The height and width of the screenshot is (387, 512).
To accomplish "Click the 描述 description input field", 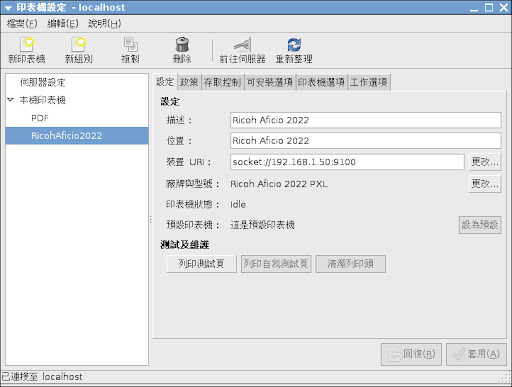I will 365,120.
